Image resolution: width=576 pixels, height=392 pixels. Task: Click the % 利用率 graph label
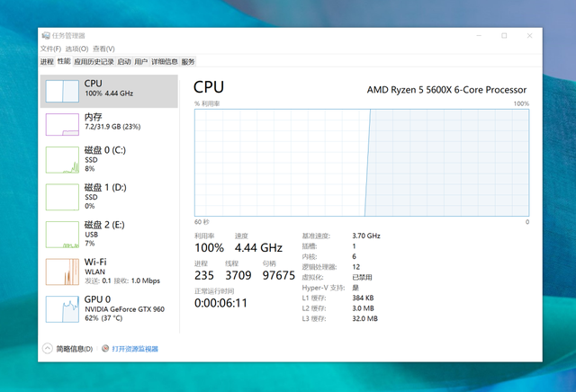[207, 104]
